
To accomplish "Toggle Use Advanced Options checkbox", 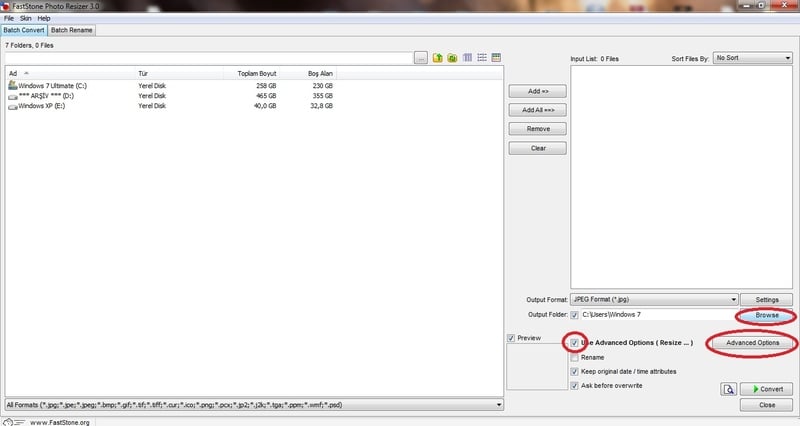I will 574,343.
